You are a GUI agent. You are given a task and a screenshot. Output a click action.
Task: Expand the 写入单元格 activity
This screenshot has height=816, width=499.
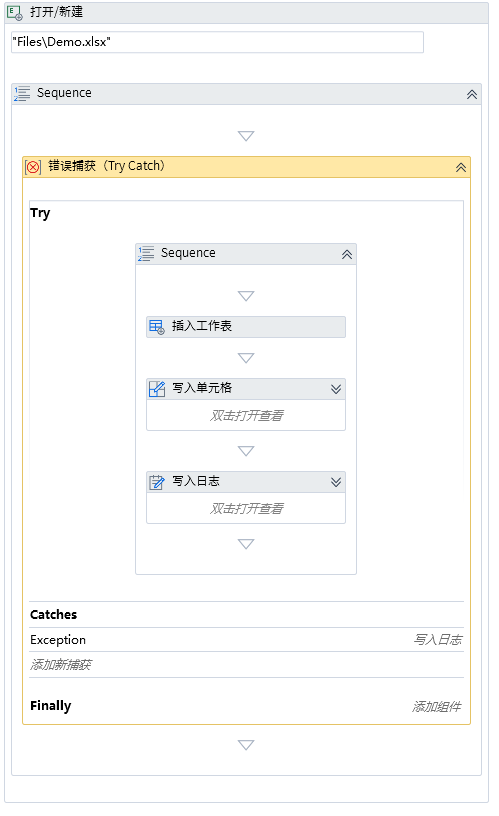pyautogui.click(x=336, y=389)
